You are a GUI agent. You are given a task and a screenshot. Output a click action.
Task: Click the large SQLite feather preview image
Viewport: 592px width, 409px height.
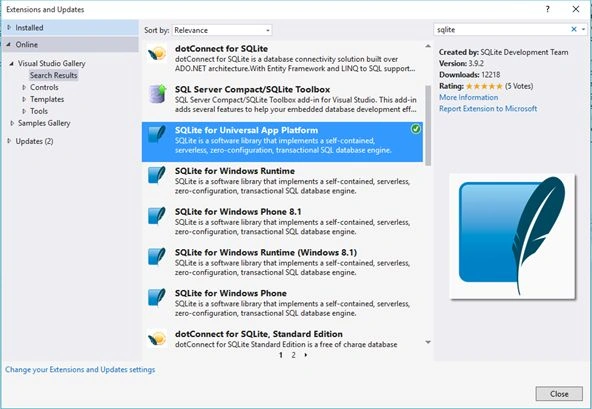point(512,236)
